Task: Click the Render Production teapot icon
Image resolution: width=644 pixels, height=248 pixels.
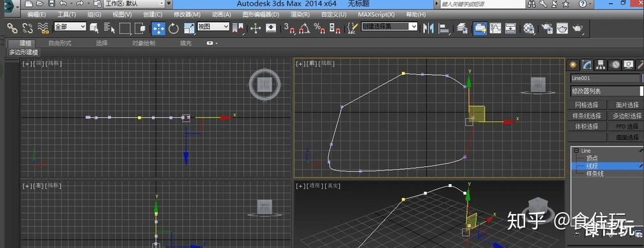Action: click(578, 28)
